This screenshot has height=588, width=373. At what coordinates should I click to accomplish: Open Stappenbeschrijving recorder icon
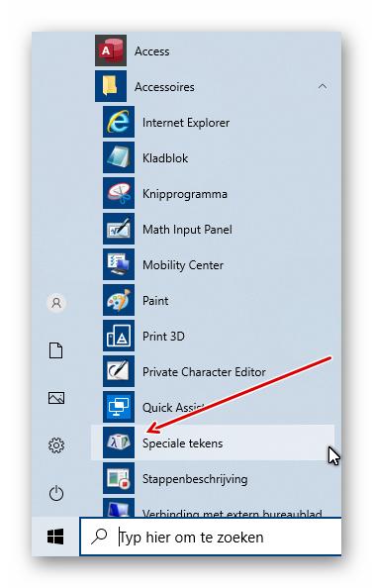[119, 478]
